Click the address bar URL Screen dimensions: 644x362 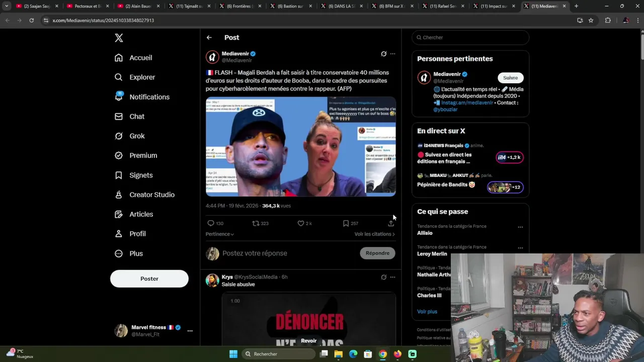pos(103,20)
